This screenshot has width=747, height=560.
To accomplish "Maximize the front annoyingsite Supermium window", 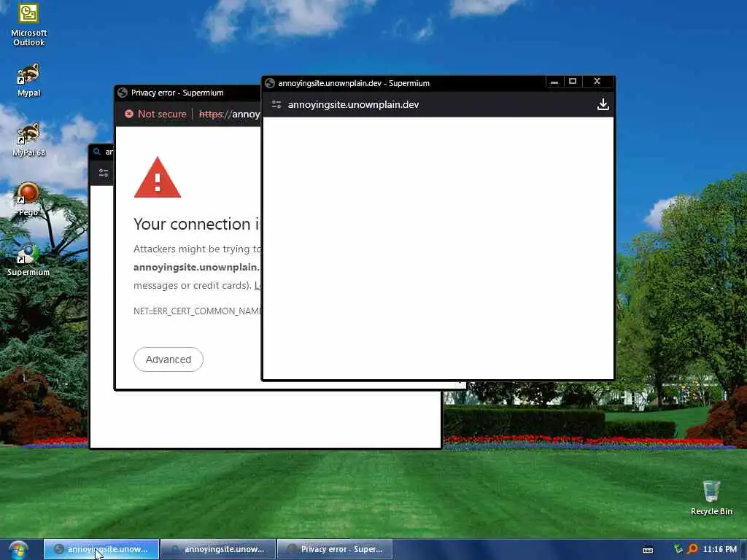I will [573, 82].
